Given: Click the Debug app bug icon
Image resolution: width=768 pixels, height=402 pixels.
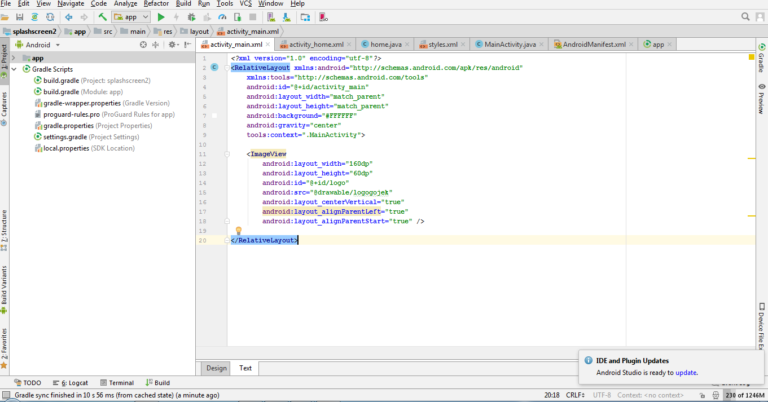Looking at the screenshot, I should point(189,17).
